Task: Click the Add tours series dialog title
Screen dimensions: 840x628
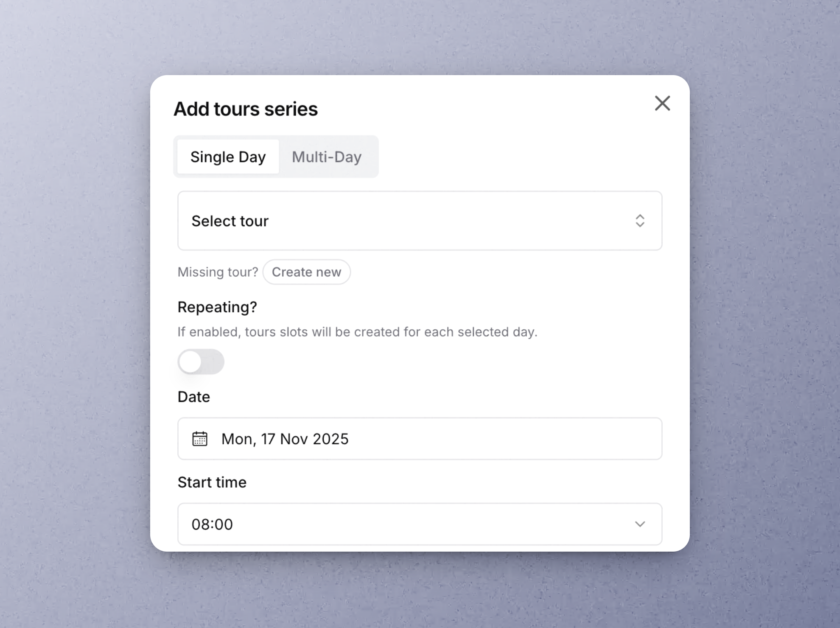Action: [x=245, y=109]
